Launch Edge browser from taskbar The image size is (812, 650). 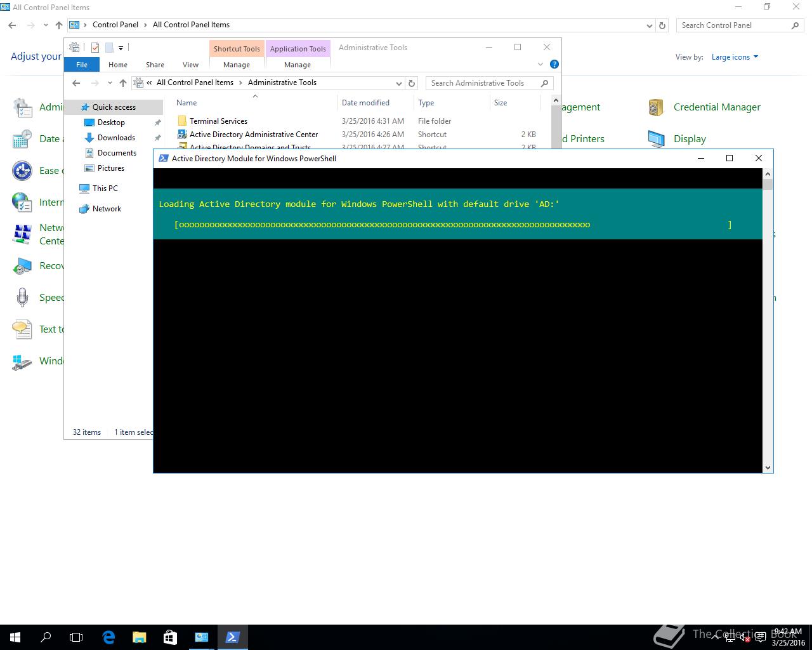click(x=108, y=637)
